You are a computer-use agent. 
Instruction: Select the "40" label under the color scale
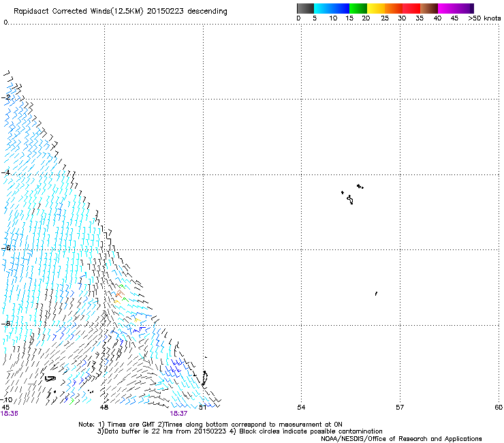tap(437, 18)
